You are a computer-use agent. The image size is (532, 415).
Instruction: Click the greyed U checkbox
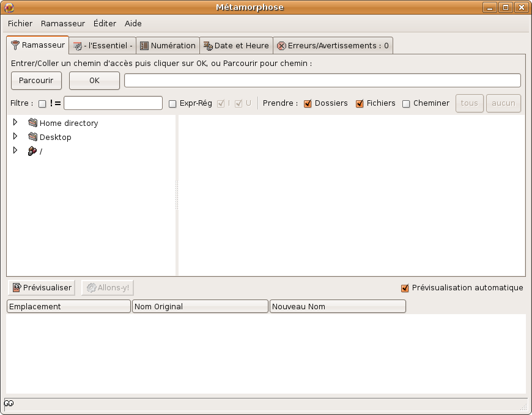click(x=238, y=104)
